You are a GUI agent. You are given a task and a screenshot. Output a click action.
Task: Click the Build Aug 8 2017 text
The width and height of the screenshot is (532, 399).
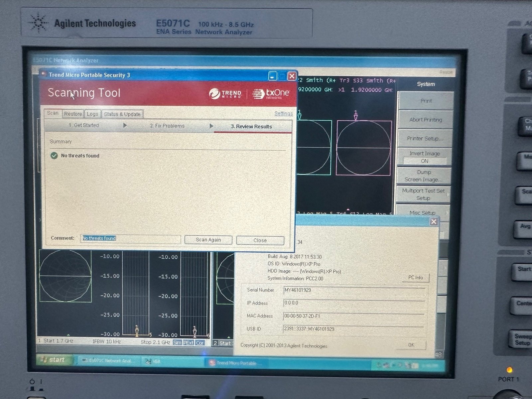click(x=295, y=257)
